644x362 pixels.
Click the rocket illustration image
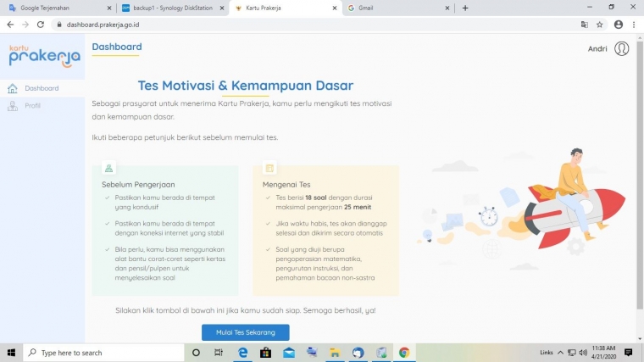tap(522, 209)
